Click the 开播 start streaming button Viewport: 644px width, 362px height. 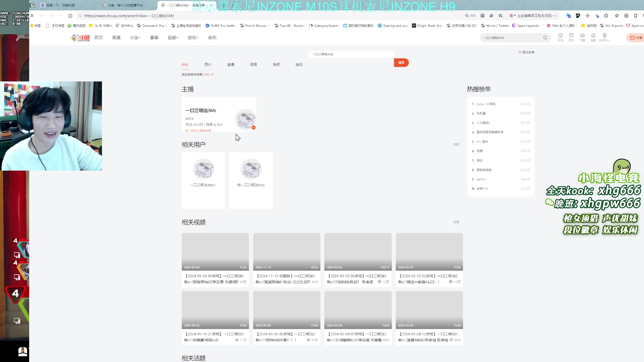(x=636, y=38)
